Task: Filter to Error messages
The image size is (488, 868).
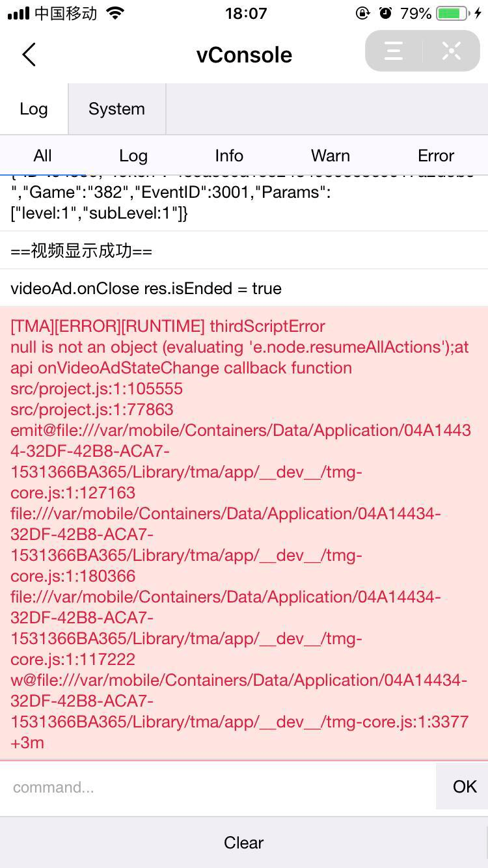Action: point(436,156)
